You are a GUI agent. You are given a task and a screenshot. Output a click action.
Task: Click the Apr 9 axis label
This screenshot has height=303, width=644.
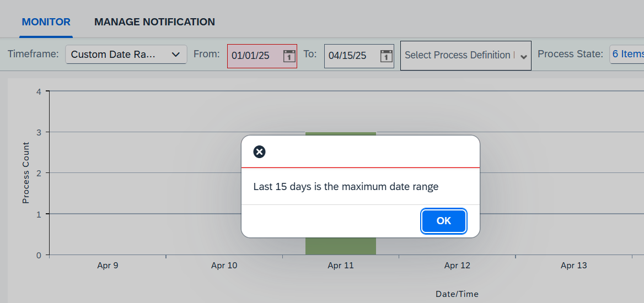click(108, 266)
